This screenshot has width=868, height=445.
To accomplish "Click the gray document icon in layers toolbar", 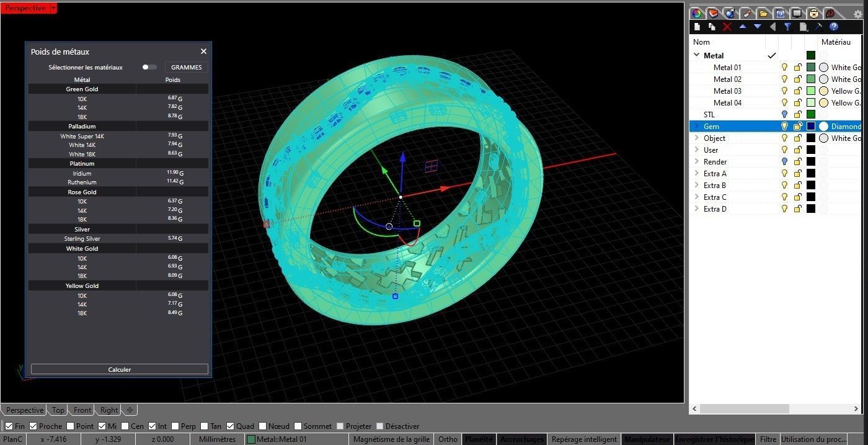I will (804, 27).
